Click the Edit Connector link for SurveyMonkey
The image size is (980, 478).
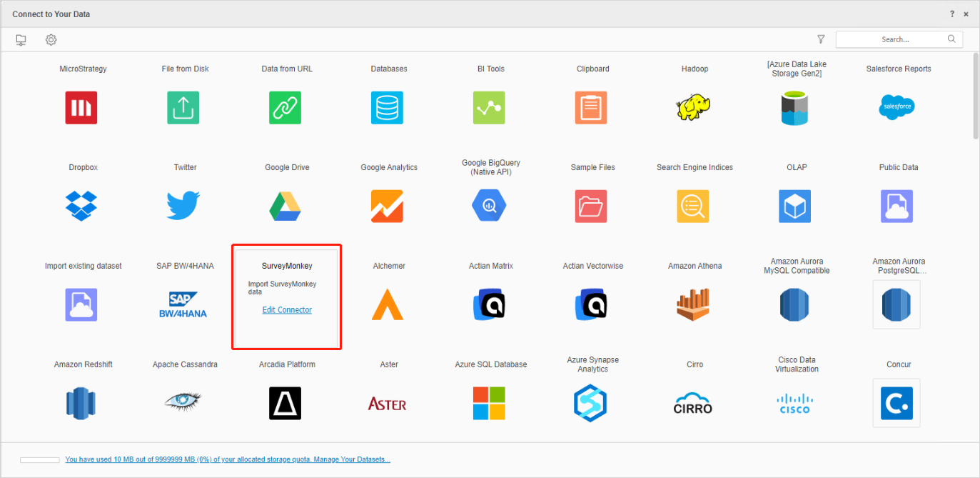287,310
